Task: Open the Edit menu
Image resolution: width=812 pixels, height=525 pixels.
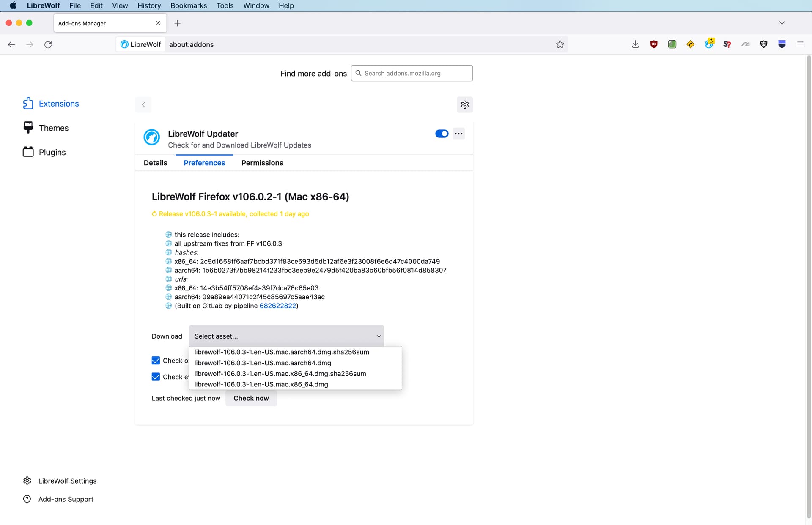Action: click(x=96, y=5)
